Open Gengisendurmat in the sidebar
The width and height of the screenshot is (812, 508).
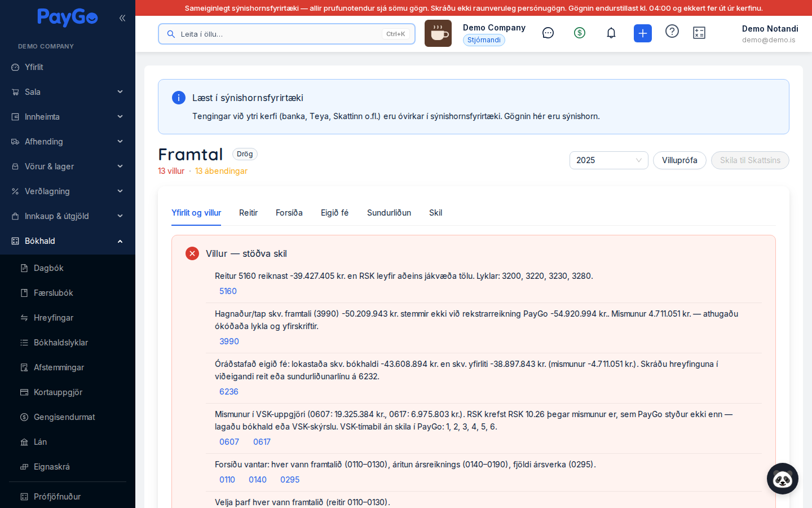pyautogui.click(x=68, y=417)
